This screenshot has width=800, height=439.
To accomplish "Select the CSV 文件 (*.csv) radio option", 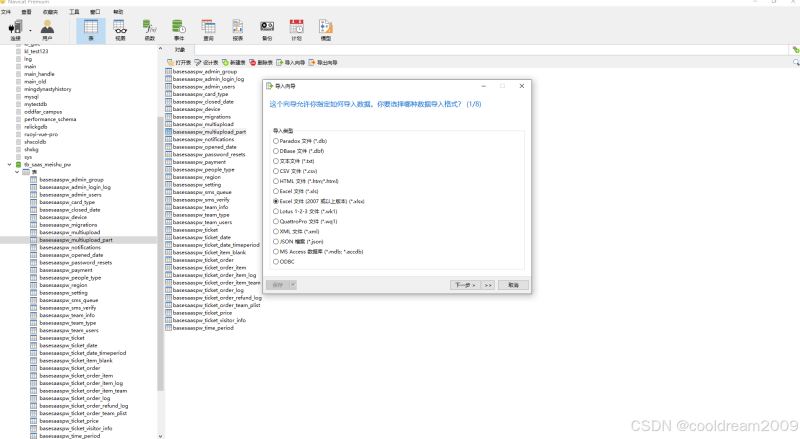I will pos(276,171).
